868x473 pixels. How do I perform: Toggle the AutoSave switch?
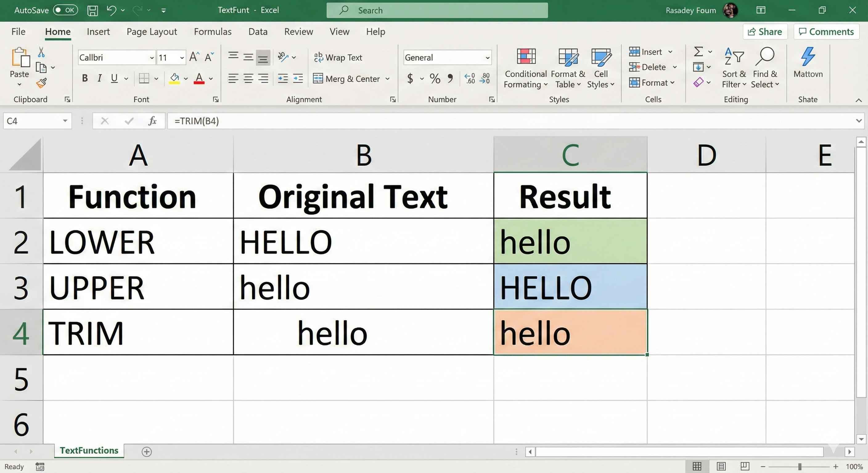point(65,10)
